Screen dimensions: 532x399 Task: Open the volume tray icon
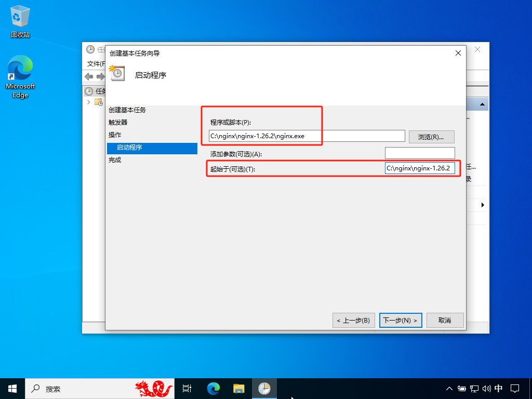pyautogui.click(x=486, y=389)
